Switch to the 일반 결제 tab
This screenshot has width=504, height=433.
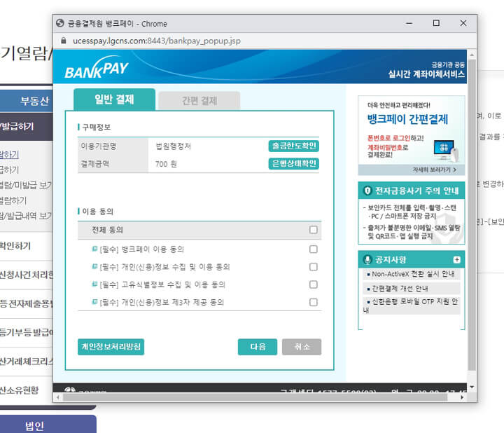114,99
